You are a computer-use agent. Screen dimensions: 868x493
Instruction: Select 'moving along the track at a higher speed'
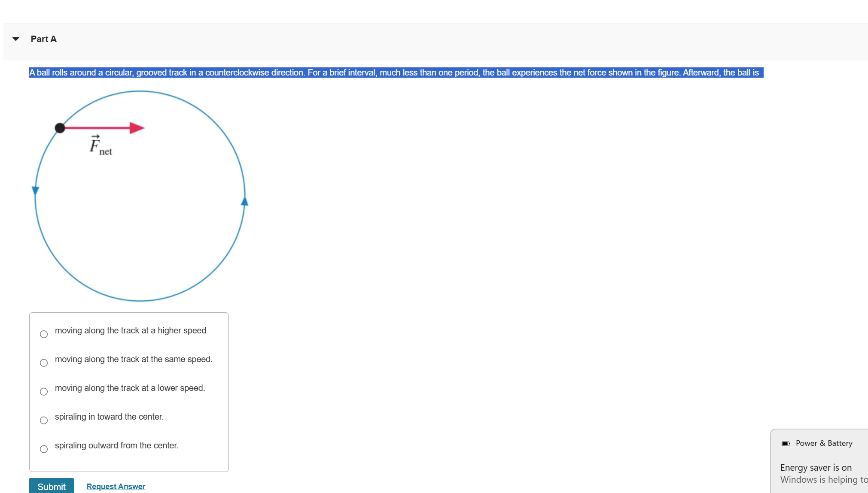click(44, 334)
